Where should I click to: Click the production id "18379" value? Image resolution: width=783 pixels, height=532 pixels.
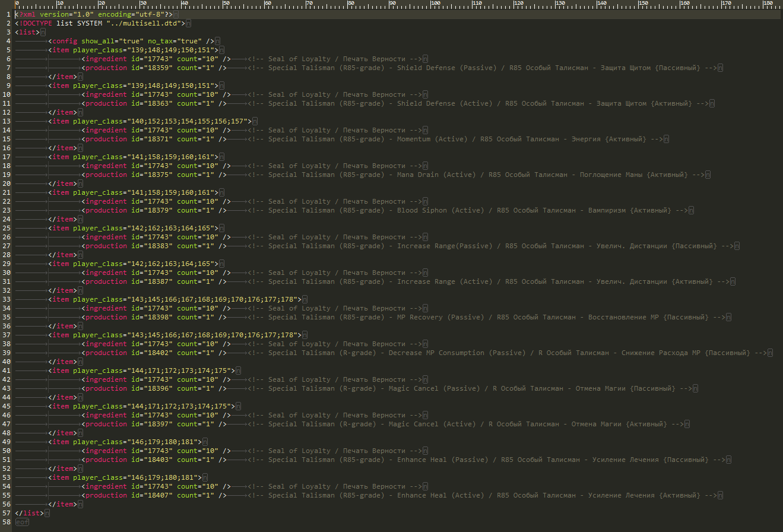[x=158, y=210]
